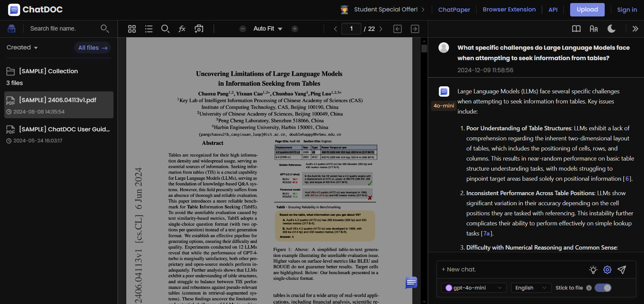Open chat settings gear
The width and height of the screenshot is (644, 304).
click(x=607, y=270)
